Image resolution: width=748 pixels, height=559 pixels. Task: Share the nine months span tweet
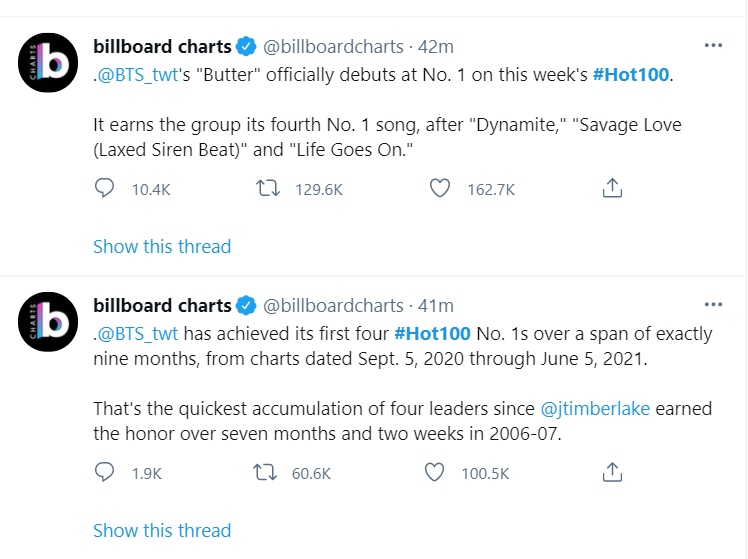point(613,472)
